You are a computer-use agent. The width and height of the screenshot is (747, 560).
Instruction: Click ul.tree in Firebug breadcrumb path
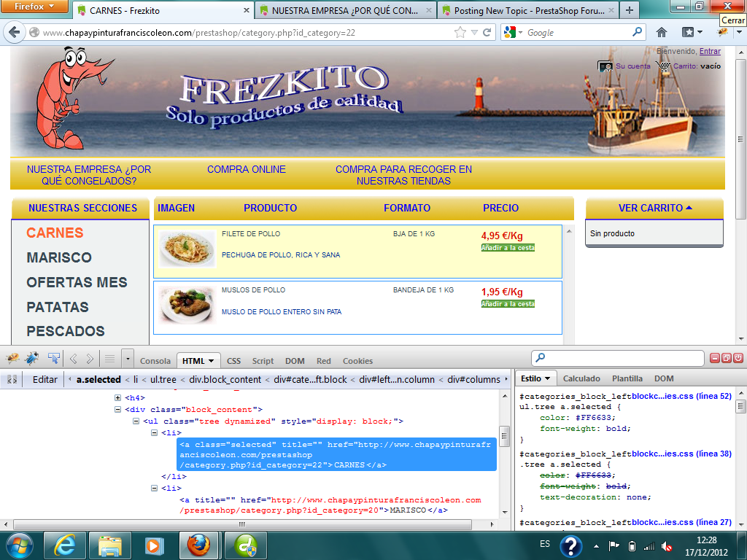click(x=163, y=379)
